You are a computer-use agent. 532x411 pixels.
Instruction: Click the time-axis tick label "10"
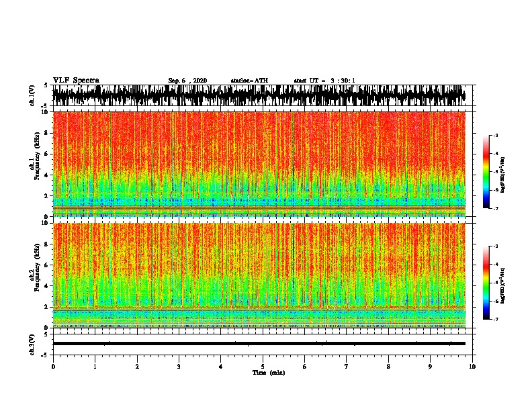point(472,367)
